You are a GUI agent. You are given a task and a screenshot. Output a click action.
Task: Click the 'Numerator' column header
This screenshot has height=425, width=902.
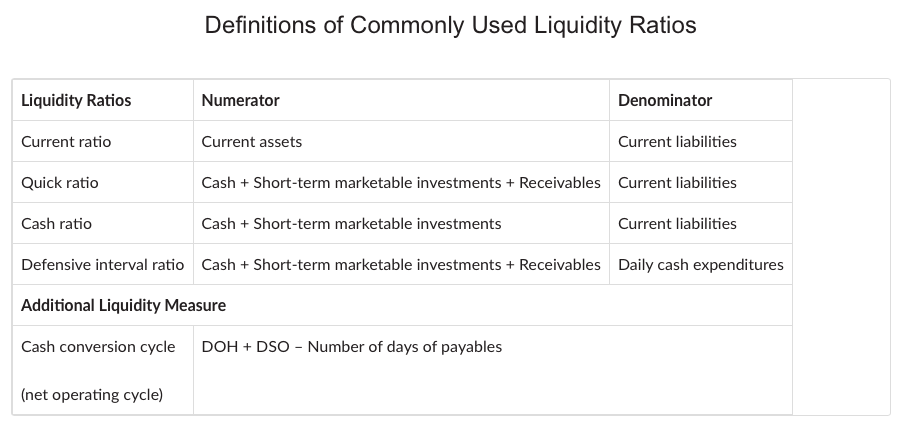pyautogui.click(x=240, y=100)
